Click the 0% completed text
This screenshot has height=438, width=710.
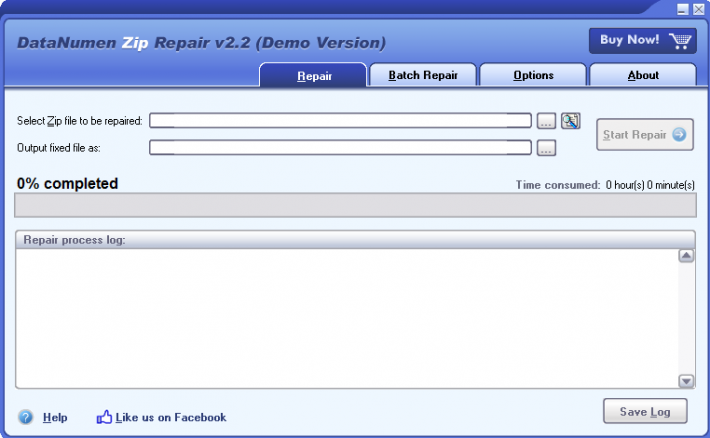click(67, 183)
